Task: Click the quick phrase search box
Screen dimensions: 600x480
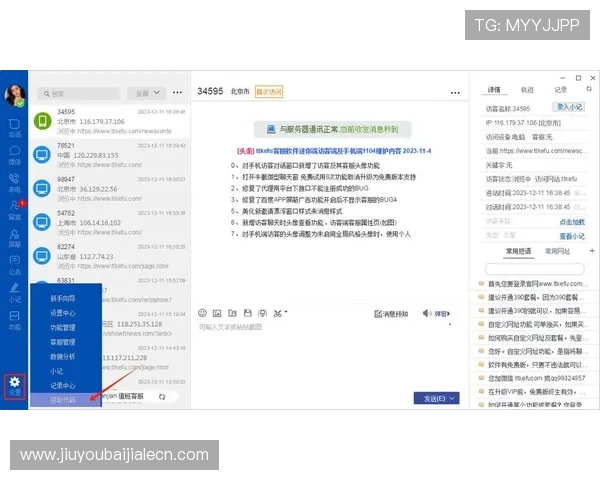Action: [535, 269]
